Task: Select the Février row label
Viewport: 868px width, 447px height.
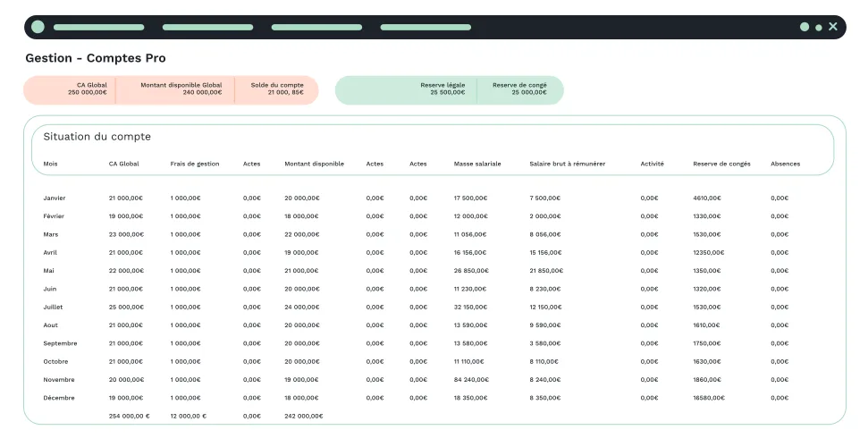Action: (54, 216)
